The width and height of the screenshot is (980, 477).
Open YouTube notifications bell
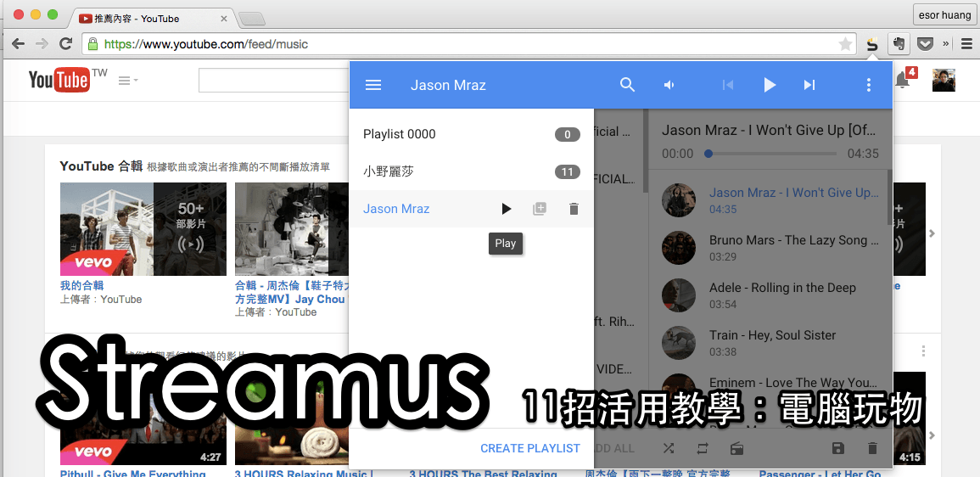tap(904, 80)
